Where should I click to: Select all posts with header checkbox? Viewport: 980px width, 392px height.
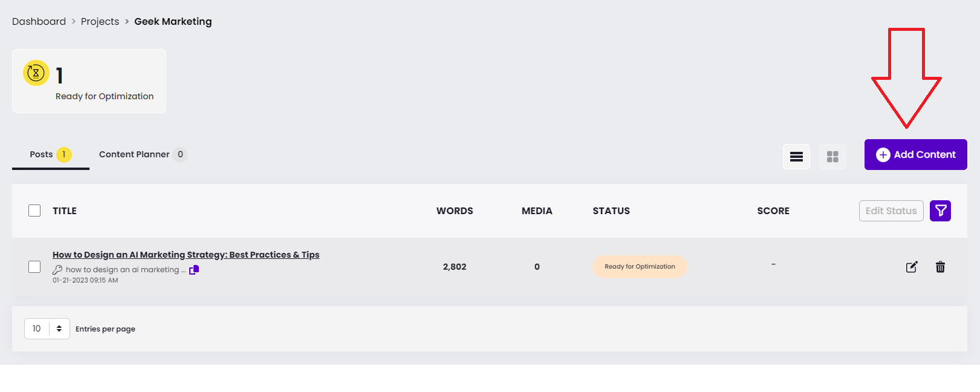[x=34, y=211]
